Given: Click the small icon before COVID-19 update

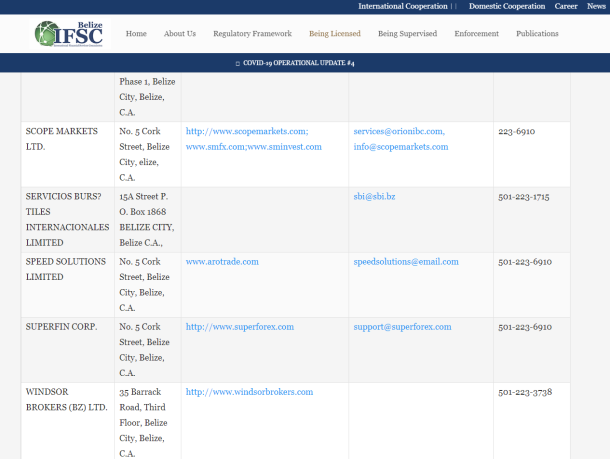Looking at the screenshot, I should (238, 63).
